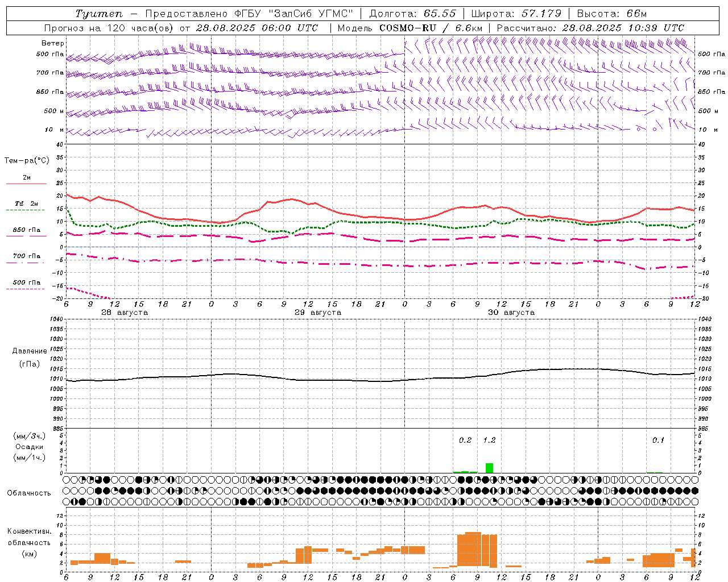Click the "0.1" precipitation amount value
The image size is (728, 582).
pos(658,440)
